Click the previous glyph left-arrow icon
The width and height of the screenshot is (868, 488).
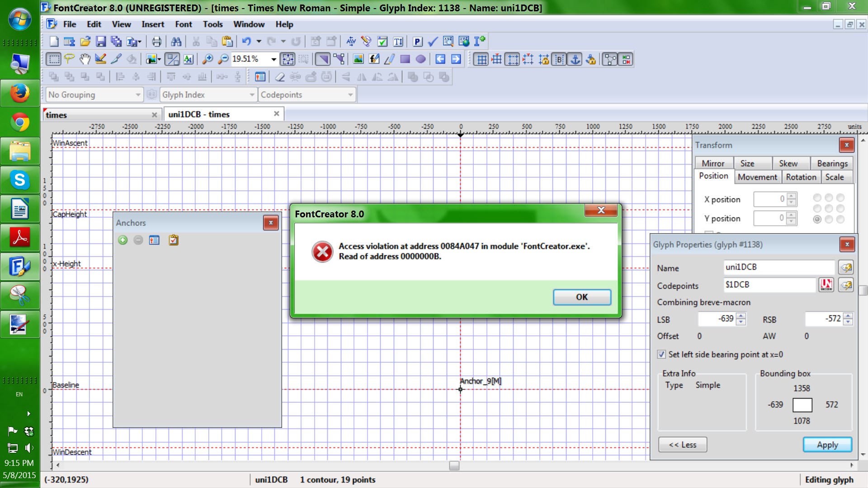tap(440, 59)
